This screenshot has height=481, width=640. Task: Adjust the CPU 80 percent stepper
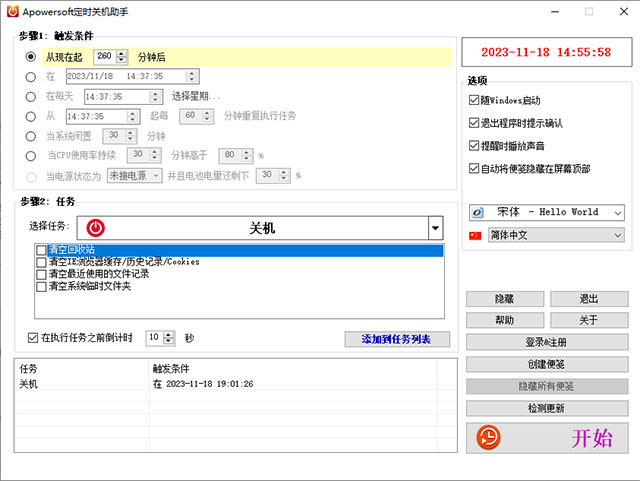(247, 155)
